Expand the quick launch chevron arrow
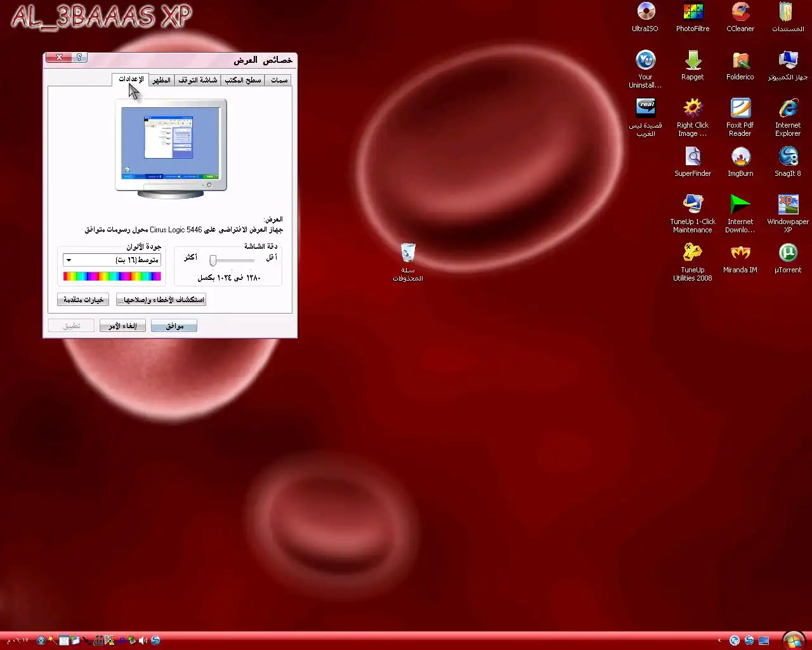The image size is (812, 650). click(719, 640)
